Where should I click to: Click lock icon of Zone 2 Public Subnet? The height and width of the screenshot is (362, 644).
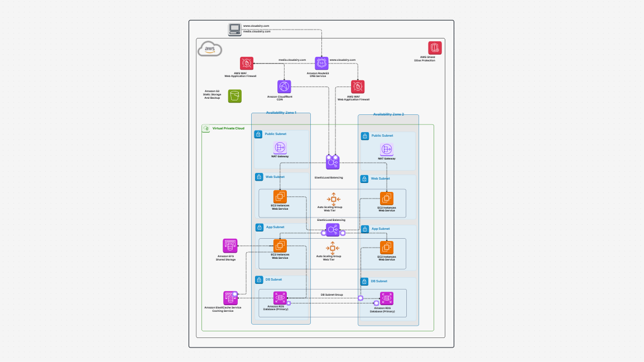click(x=365, y=136)
